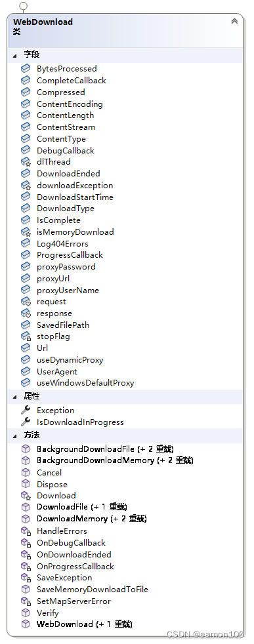Select the SaveMemoryDownloadToFile method
The image size is (254, 644).
[x=93, y=590]
